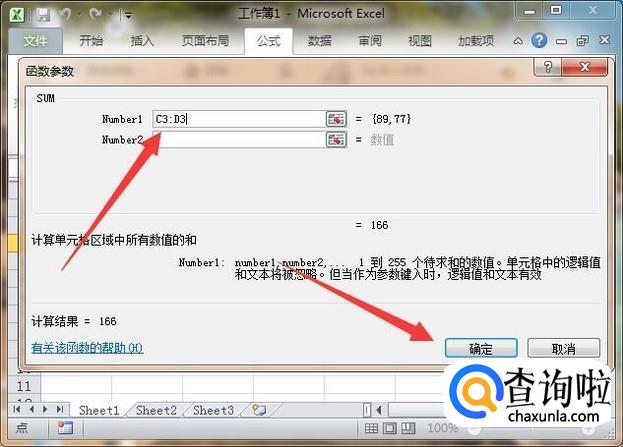Click the Excel application icon in title bar
Viewport: 623px width, 447px height.
coord(17,15)
